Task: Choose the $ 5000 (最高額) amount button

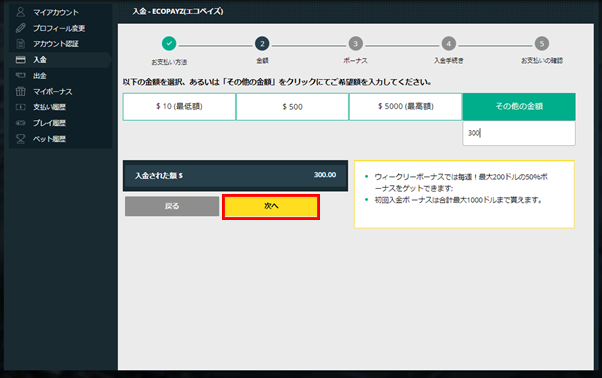Action: coord(405,107)
